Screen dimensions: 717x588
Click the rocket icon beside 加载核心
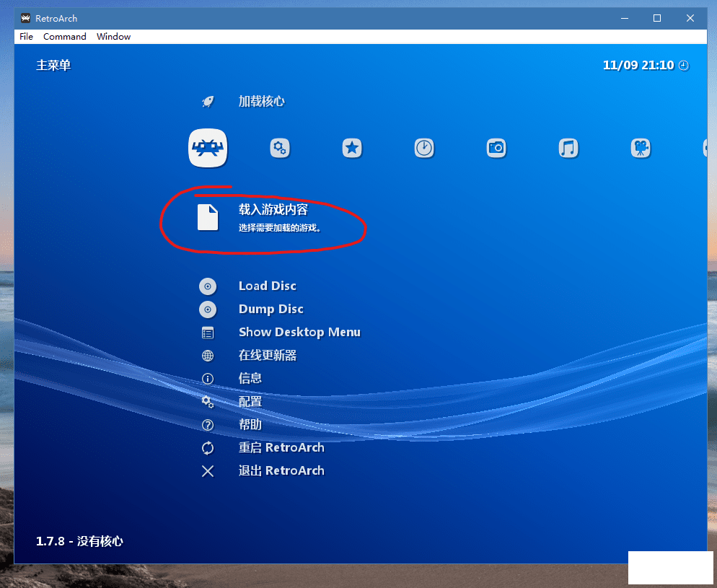pos(208,102)
